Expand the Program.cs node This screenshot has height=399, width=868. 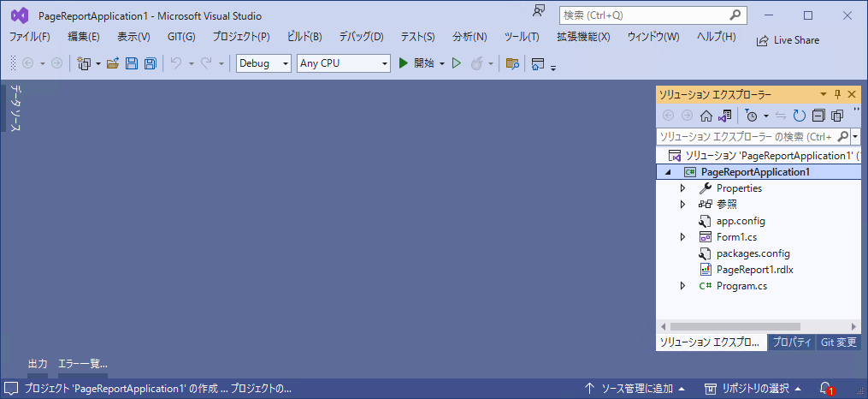(x=682, y=287)
